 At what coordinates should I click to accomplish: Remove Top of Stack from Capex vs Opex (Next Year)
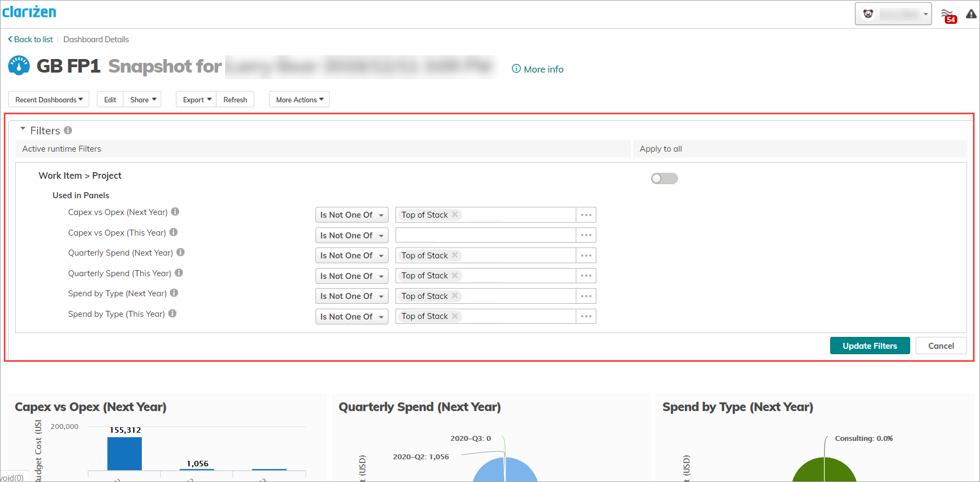pyautogui.click(x=455, y=214)
